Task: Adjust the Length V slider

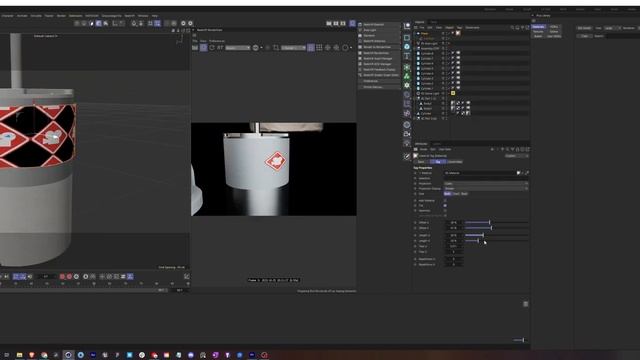Action: 497,241
